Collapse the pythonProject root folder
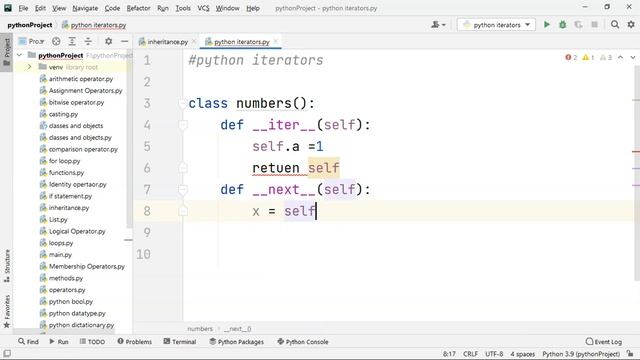The height and width of the screenshot is (360, 640). pos(19,55)
